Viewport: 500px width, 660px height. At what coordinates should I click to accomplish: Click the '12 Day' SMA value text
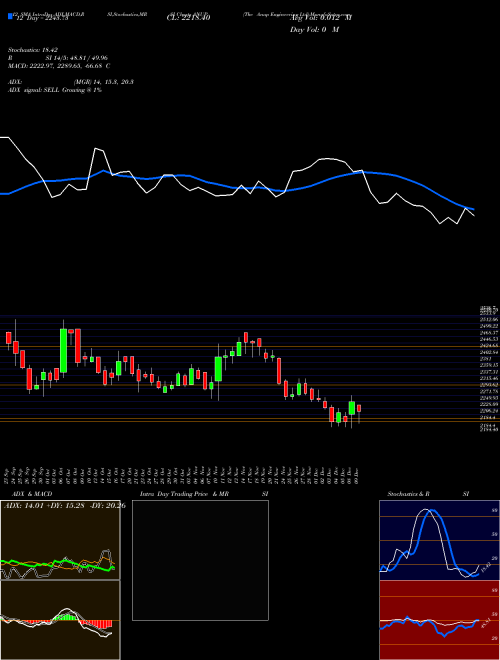41,18
